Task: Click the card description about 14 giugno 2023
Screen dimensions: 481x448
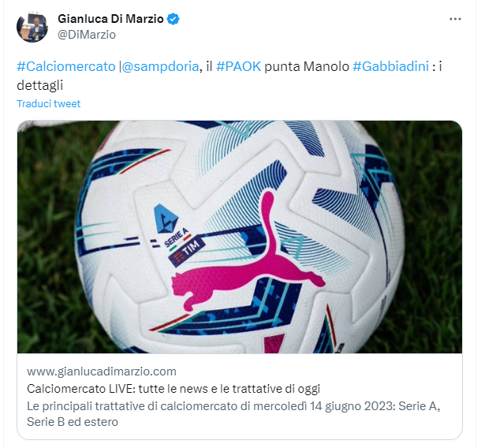Action: 233,414
